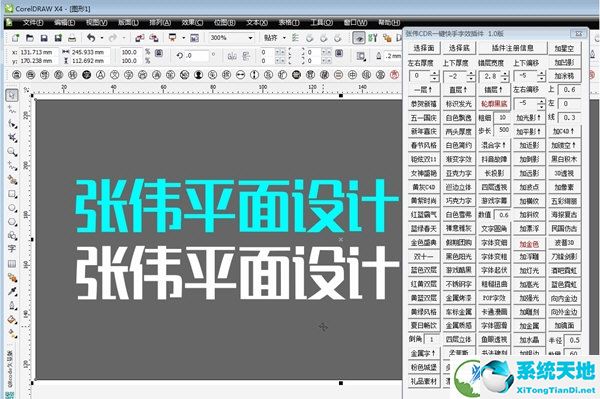The width and height of the screenshot is (600, 399).
Task: Click the red circular plugin icon
Action: (394, 75)
